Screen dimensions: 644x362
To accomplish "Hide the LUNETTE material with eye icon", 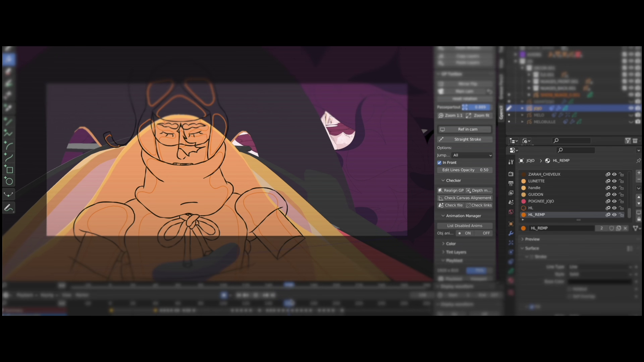I will [614, 181].
